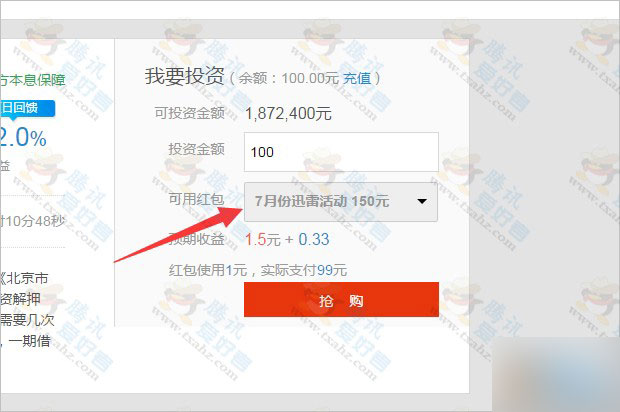Click the 可用红包 field label

[197, 199]
